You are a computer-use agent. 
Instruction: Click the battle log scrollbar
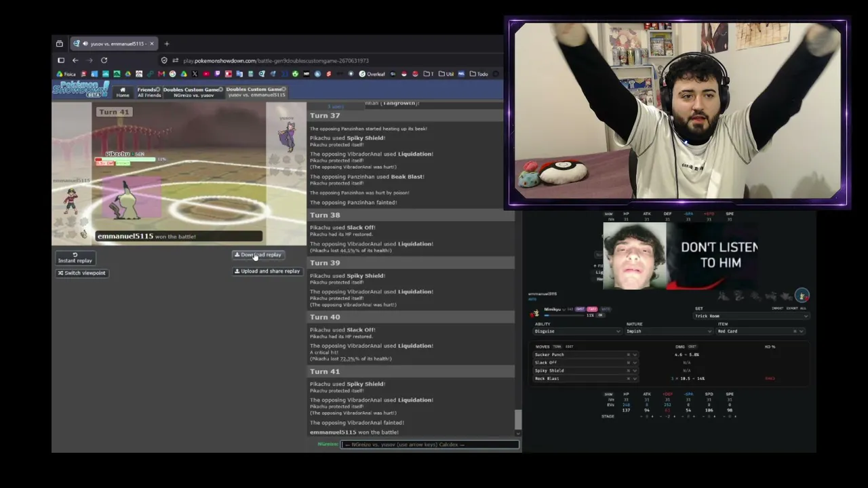tap(518, 420)
